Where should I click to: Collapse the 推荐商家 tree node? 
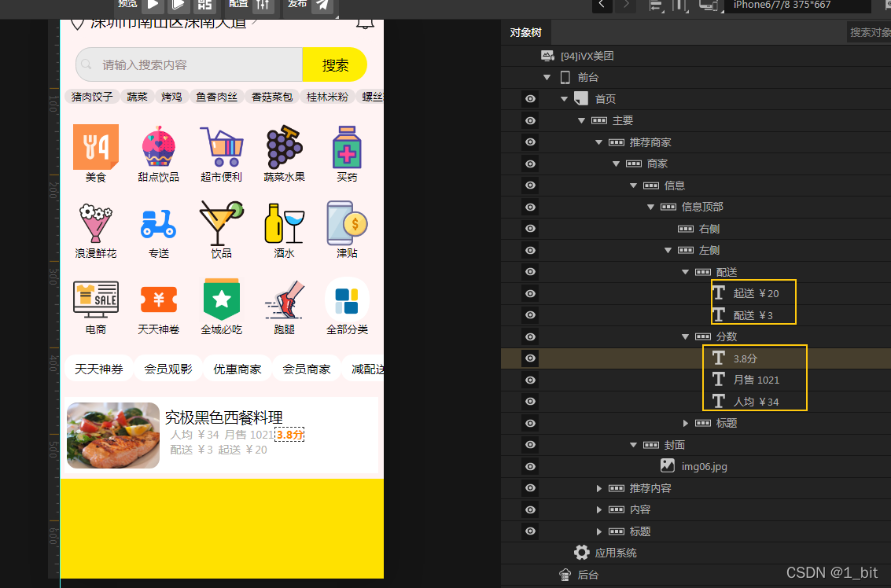pyautogui.click(x=598, y=141)
